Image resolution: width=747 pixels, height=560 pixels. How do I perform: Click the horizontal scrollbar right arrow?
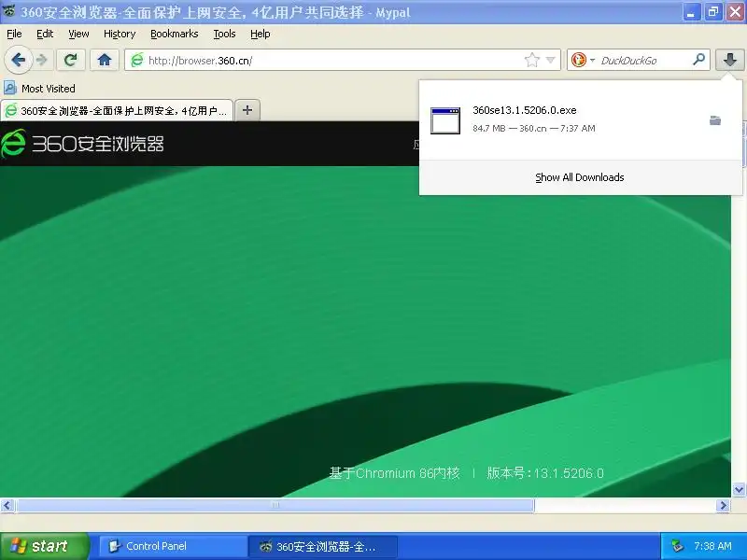[x=723, y=505]
